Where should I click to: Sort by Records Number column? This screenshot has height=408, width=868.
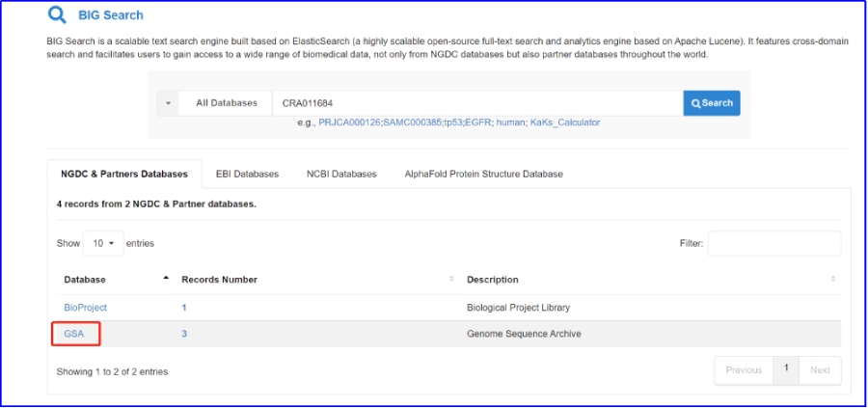point(219,280)
